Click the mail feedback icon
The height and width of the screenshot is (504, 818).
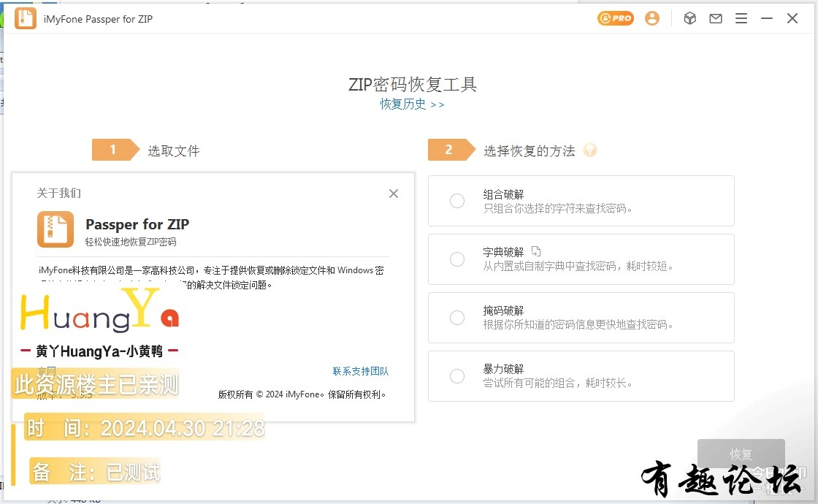coord(716,18)
